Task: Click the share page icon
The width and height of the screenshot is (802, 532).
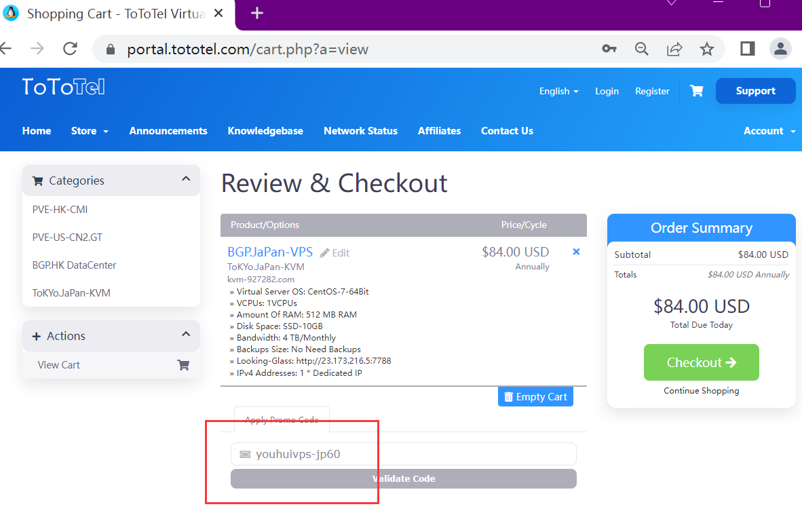Action: (x=674, y=49)
